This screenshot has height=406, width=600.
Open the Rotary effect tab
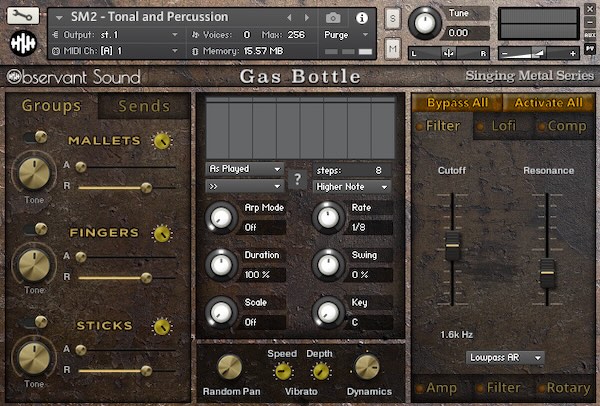coord(568,388)
